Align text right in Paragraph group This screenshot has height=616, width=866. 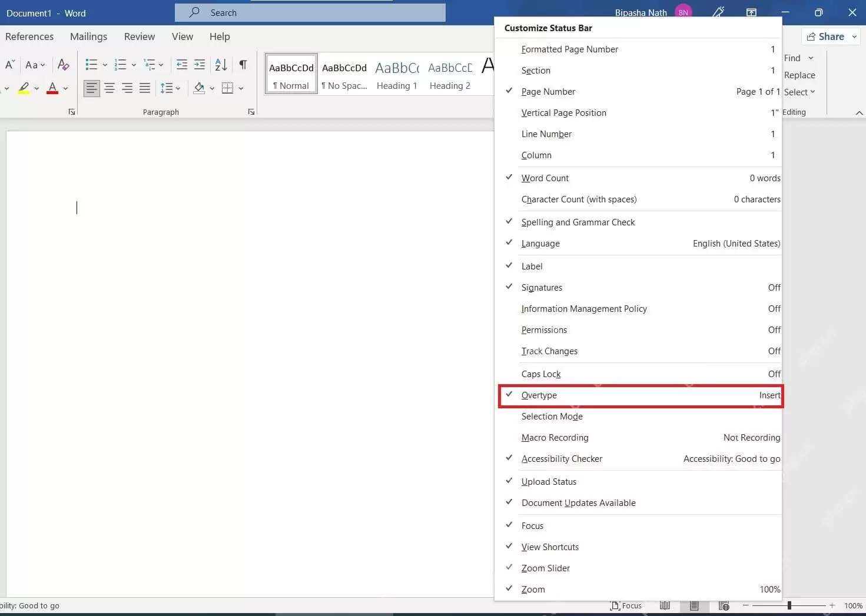tap(127, 88)
